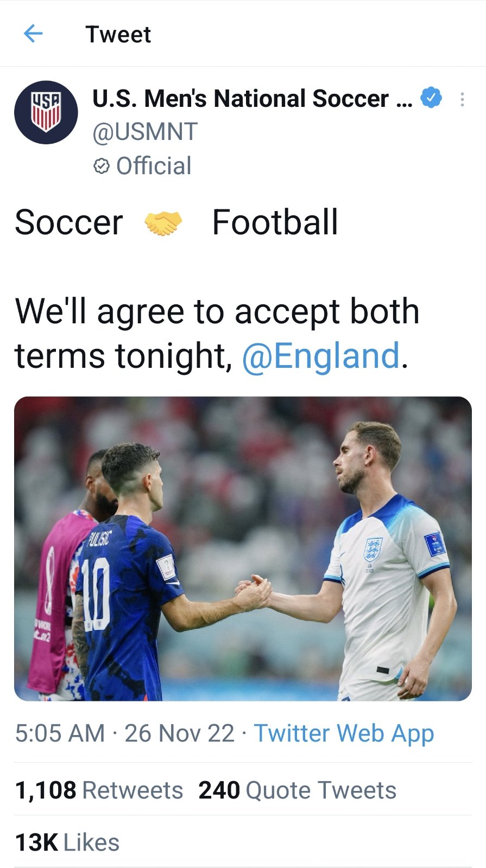Screen dimensions: 486x868
Task: Tap the back arrow icon
Action: tap(33, 34)
